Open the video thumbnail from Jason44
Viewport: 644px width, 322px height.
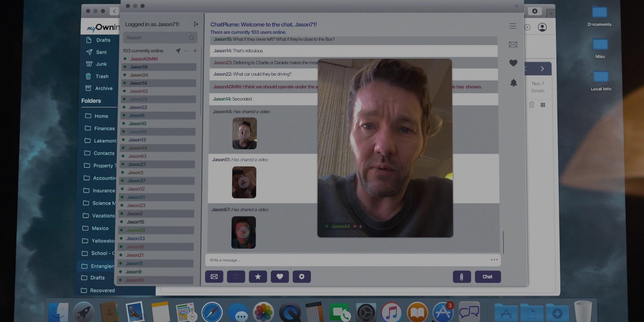(x=245, y=133)
